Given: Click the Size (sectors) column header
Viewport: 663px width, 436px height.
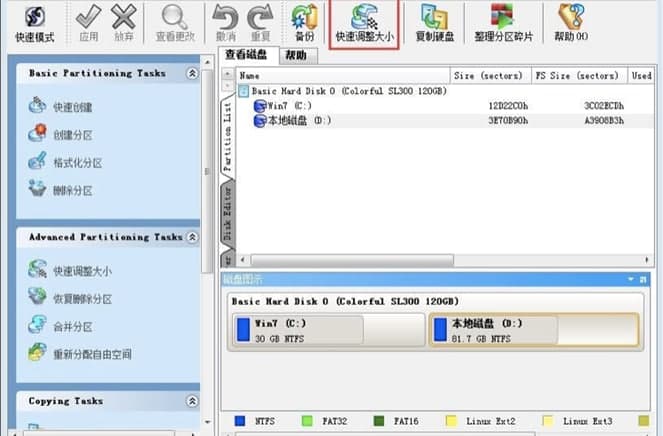Looking at the screenshot, I should [x=491, y=76].
